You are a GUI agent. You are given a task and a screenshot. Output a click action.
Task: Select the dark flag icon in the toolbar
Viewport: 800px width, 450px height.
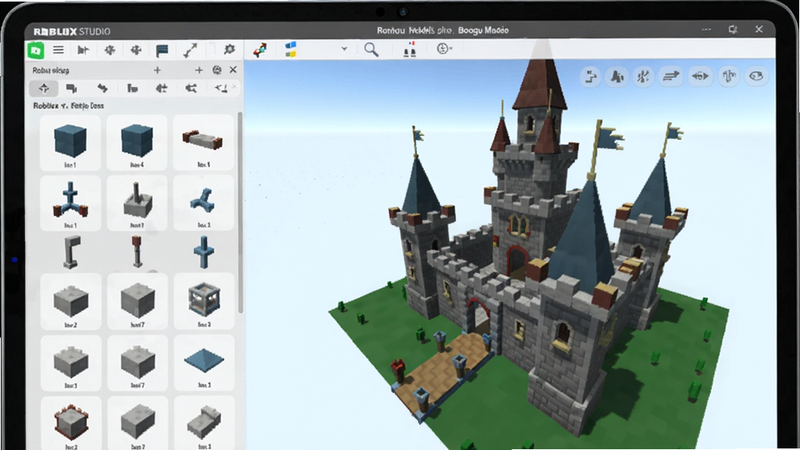click(162, 50)
